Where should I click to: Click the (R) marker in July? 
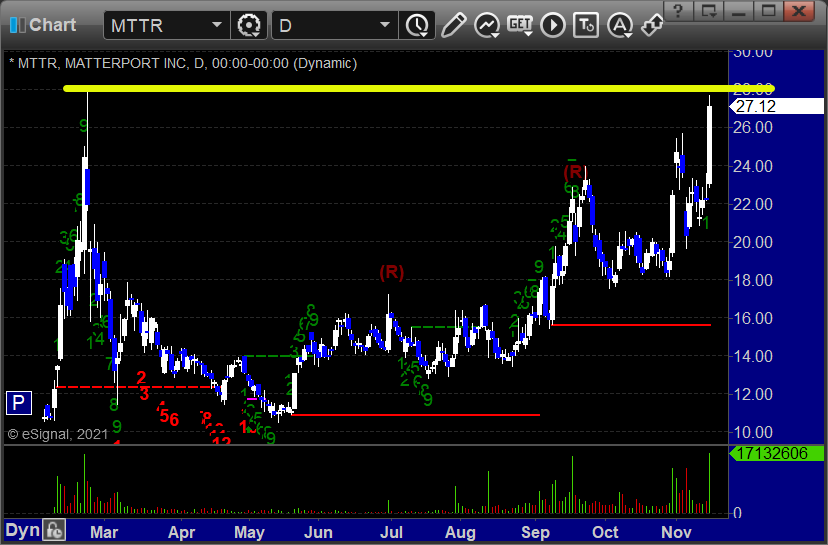pyautogui.click(x=391, y=272)
